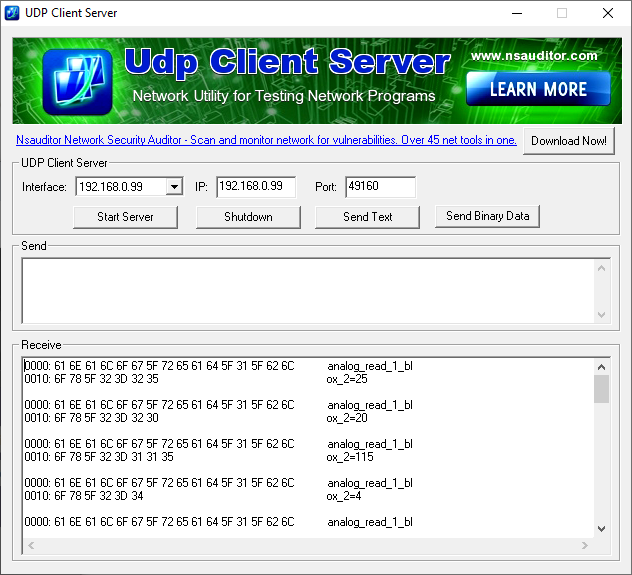Click the Send Binary Data button
Viewport: 632px width, 575px height.
pos(488,216)
